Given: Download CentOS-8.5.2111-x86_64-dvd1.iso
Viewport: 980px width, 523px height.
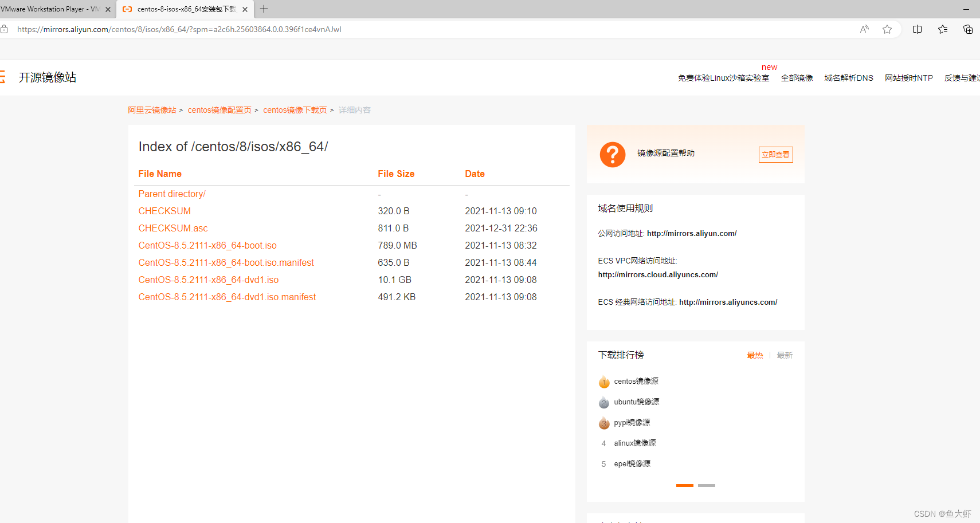Looking at the screenshot, I should pyautogui.click(x=209, y=280).
